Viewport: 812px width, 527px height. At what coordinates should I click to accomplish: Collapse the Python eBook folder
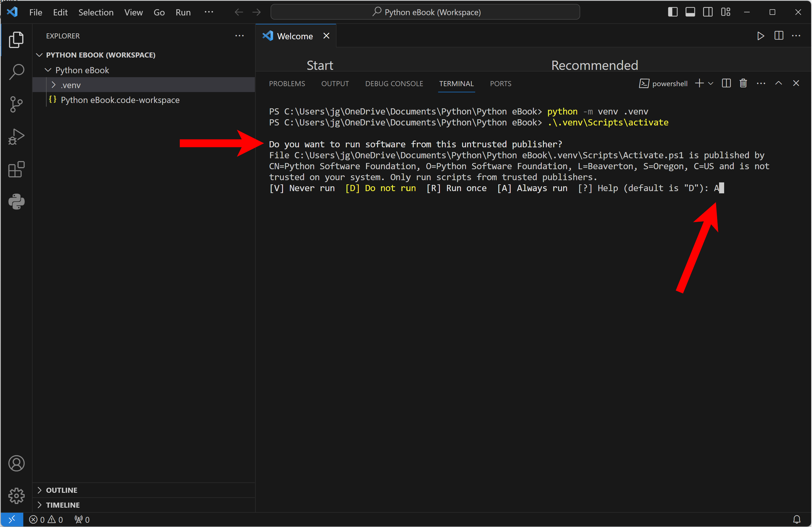144,70
